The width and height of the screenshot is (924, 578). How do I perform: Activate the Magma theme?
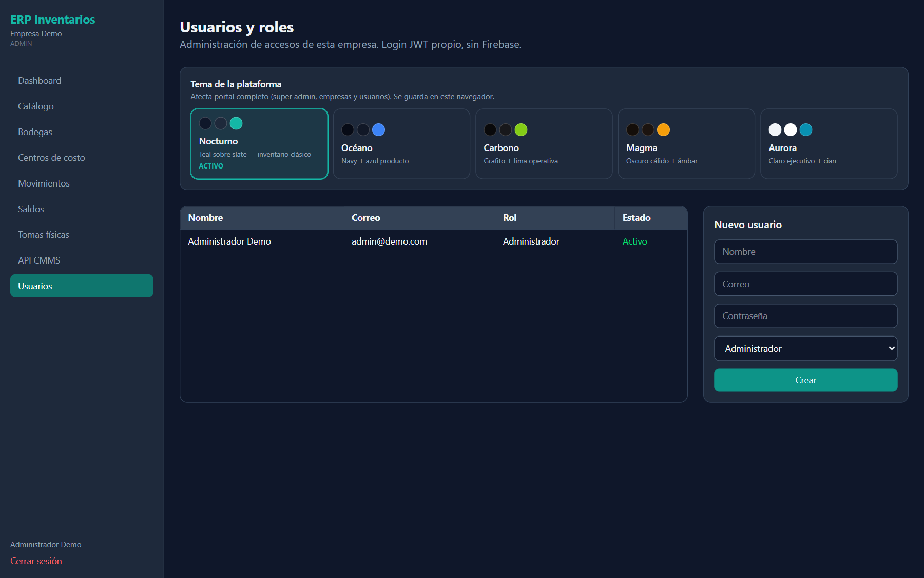(x=686, y=144)
